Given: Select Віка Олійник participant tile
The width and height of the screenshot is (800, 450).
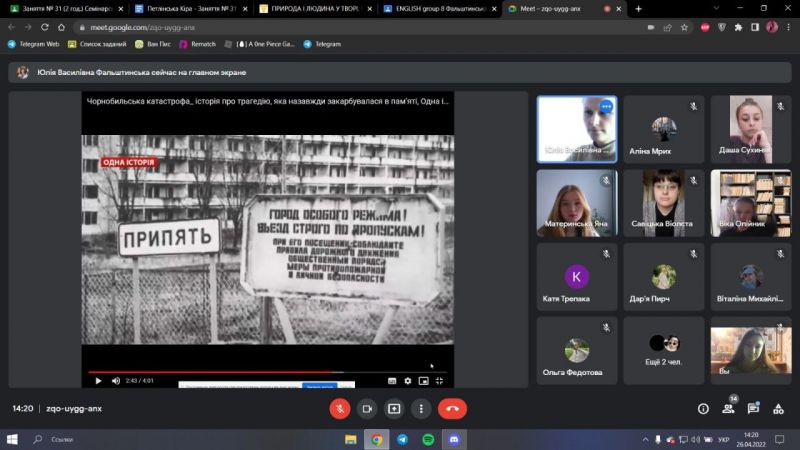Looking at the screenshot, I should tap(751, 203).
